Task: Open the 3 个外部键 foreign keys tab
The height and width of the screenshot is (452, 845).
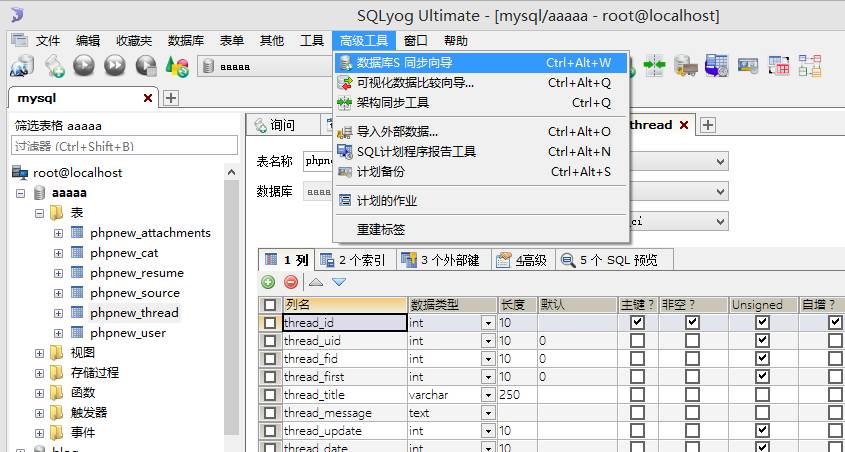Action: (x=444, y=260)
